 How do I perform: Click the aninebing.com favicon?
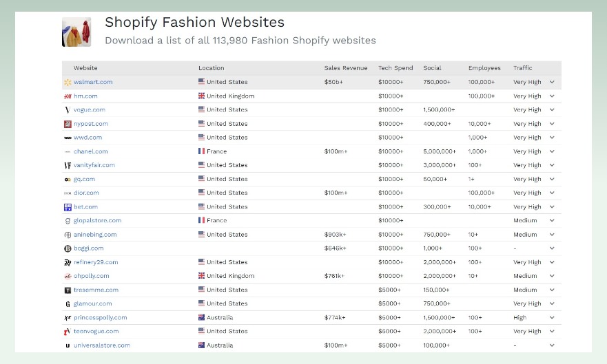coord(68,235)
